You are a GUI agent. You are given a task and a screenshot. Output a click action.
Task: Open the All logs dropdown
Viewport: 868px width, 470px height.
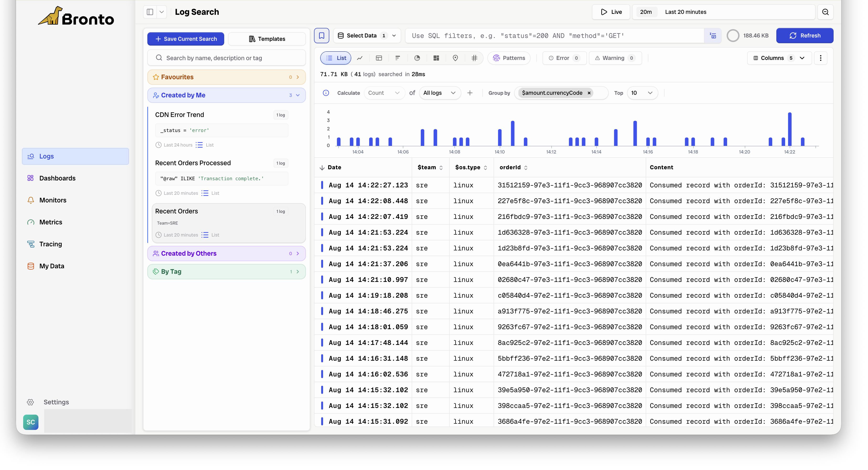[x=440, y=93]
